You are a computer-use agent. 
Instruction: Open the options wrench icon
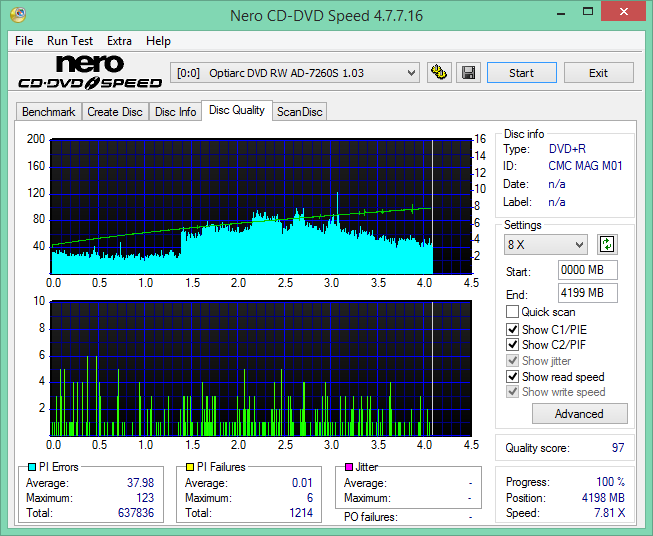[439, 73]
